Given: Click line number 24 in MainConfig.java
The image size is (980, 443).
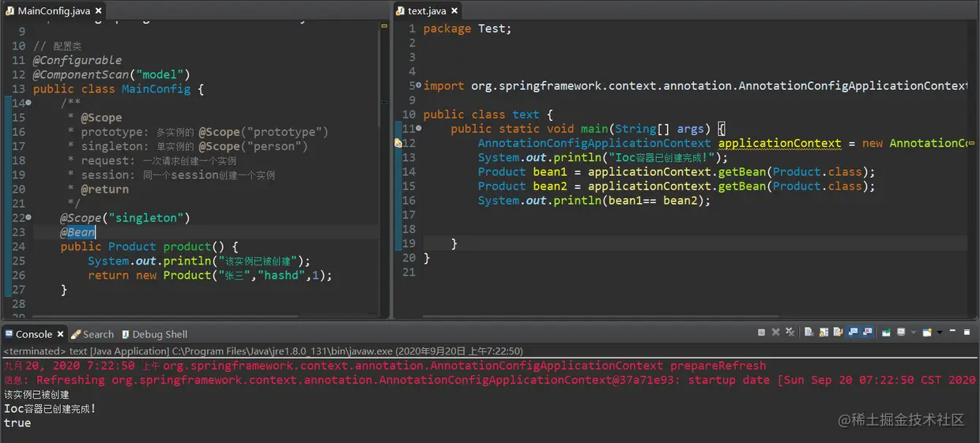Looking at the screenshot, I should pyautogui.click(x=18, y=246).
